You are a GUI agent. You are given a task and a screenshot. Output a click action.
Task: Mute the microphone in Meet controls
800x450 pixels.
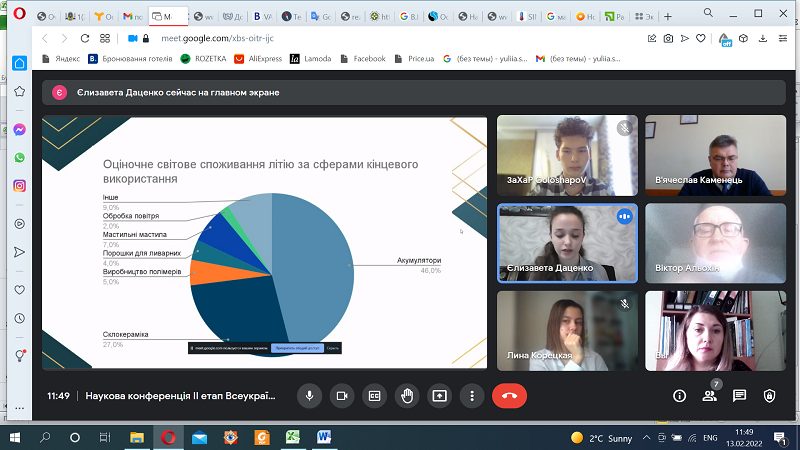tap(309, 396)
